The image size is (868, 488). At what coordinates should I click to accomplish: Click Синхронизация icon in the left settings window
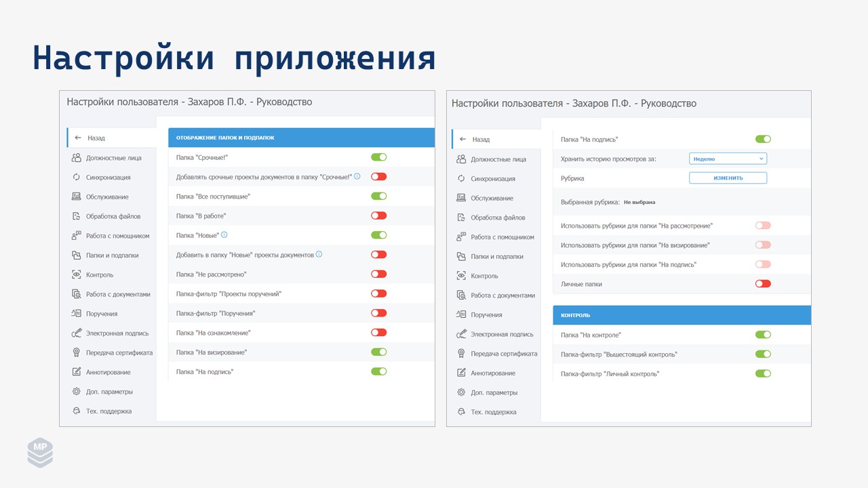point(76,178)
